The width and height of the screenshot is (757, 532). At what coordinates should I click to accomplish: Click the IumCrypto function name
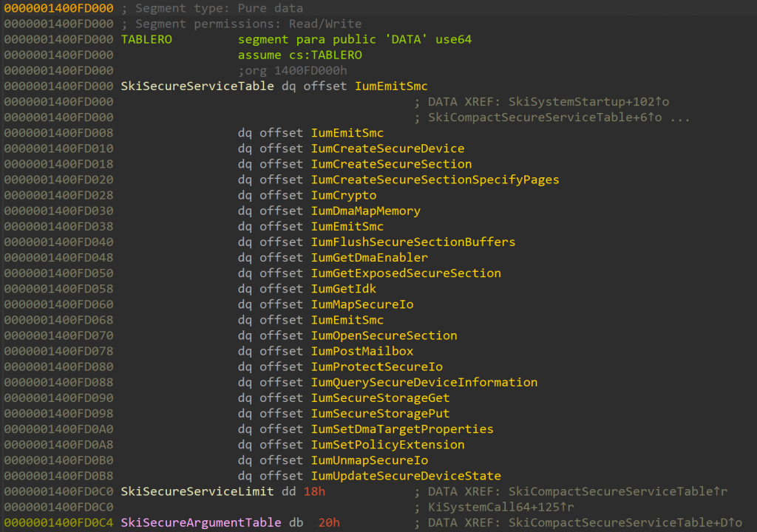point(344,195)
